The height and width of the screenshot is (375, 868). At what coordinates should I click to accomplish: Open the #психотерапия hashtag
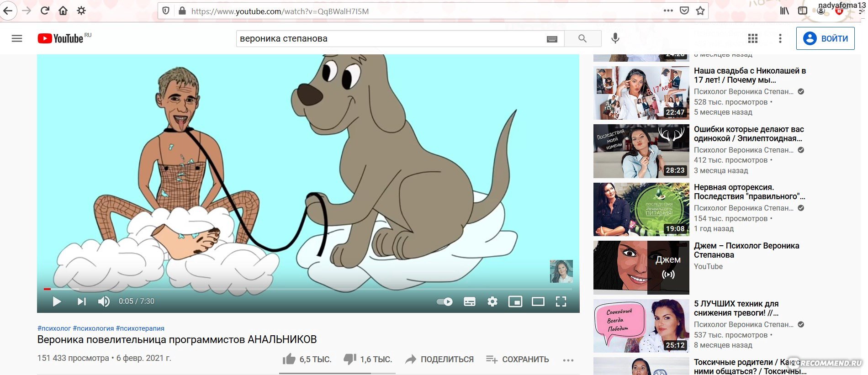click(x=140, y=328)
